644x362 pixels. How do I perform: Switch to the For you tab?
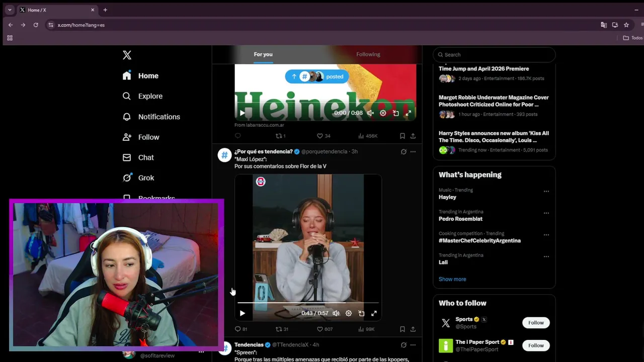click(263, 54)
